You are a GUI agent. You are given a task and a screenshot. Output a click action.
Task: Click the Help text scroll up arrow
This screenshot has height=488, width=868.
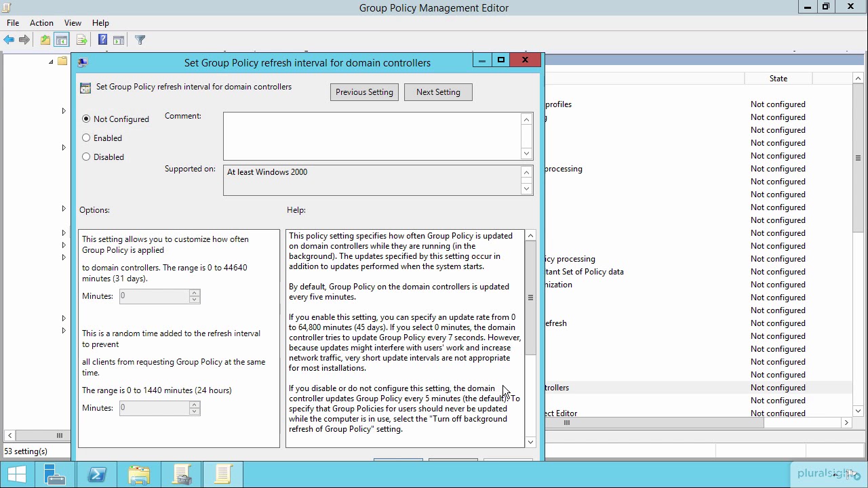[530, 235]
